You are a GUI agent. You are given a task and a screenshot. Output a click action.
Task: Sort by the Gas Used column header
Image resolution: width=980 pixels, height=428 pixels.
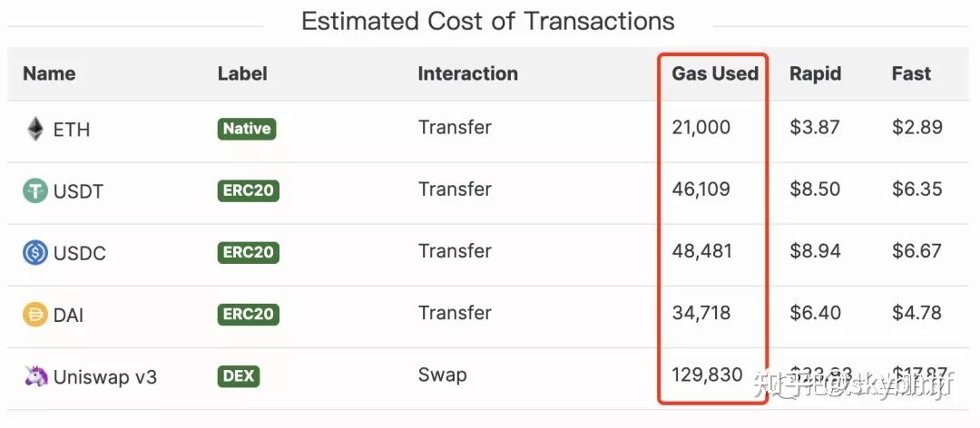(715, 74)
